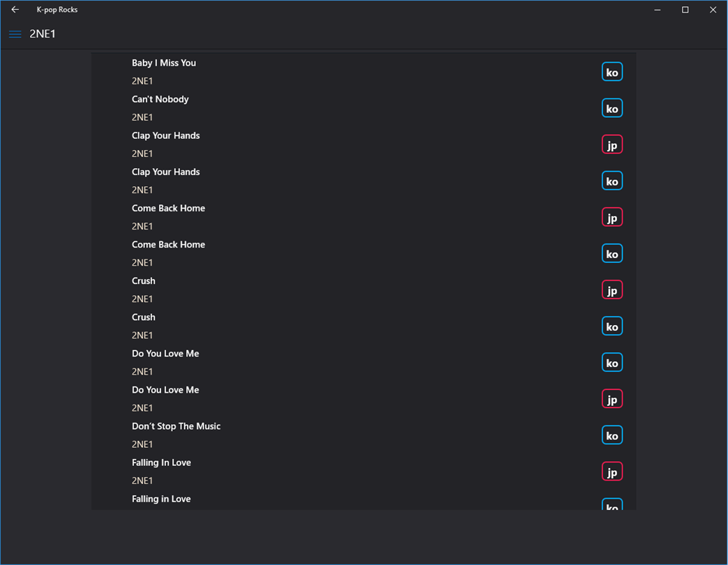This screenshot has height=565, width=728.
Task: Select Come Back Home title in jp row
Action: coord(168,208)
